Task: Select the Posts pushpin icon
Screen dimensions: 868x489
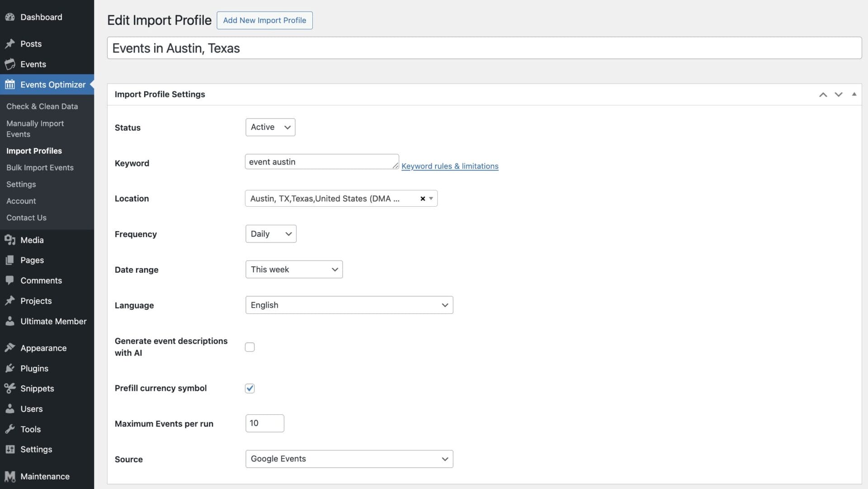Action: (x=10, y=43)
